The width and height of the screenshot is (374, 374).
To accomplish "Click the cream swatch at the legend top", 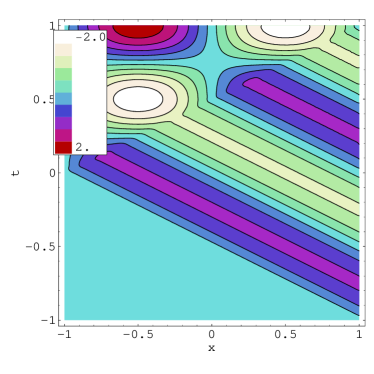I will (63, 50).
